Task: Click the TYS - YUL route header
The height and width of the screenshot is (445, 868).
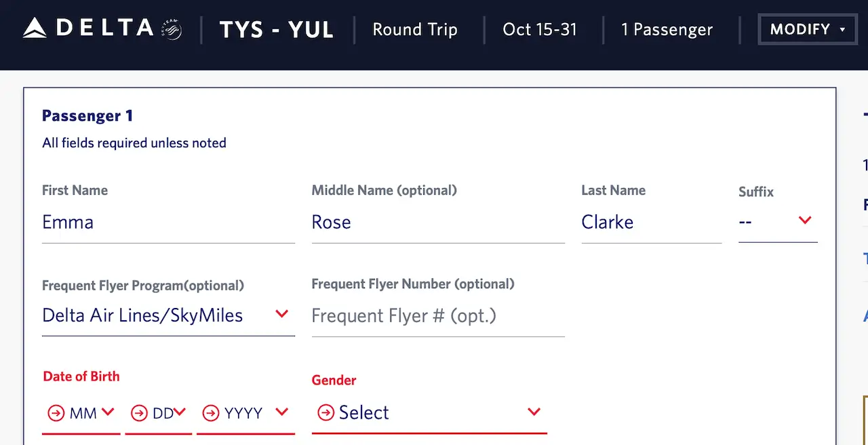Action: (277, 30)
